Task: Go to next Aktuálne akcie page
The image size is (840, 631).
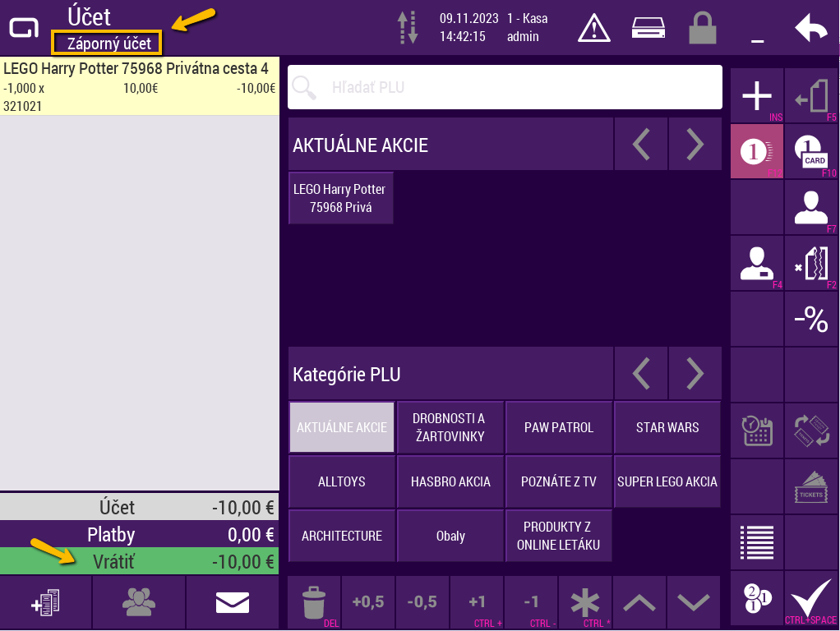Action: tap(695, 145)
